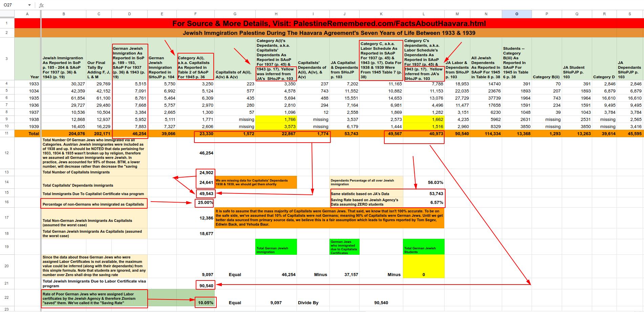Screen dimensions: 644x312
Task: Select the 'Year' header cell
Action: coord(27,59)
